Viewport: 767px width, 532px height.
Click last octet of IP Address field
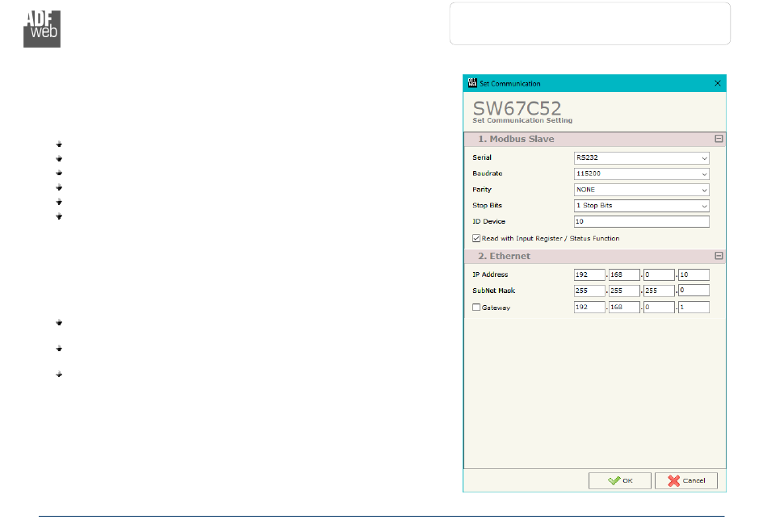pyautogui.click(x=693, y=274)
